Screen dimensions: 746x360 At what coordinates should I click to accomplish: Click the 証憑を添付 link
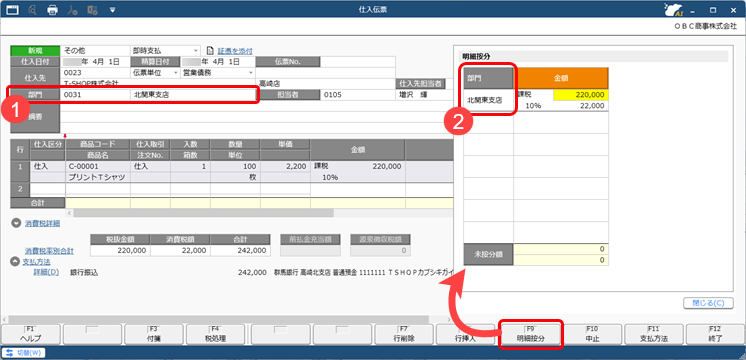(235, 51)
